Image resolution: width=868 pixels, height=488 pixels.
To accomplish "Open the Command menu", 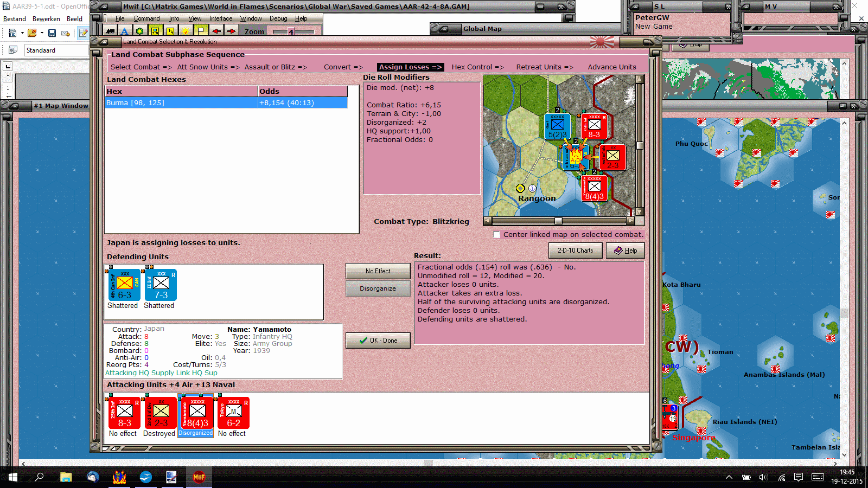I will click(146, 18).
